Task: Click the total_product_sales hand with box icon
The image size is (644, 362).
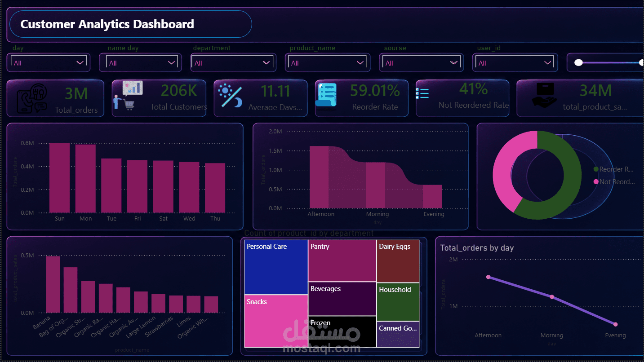Action: point(544,96)
